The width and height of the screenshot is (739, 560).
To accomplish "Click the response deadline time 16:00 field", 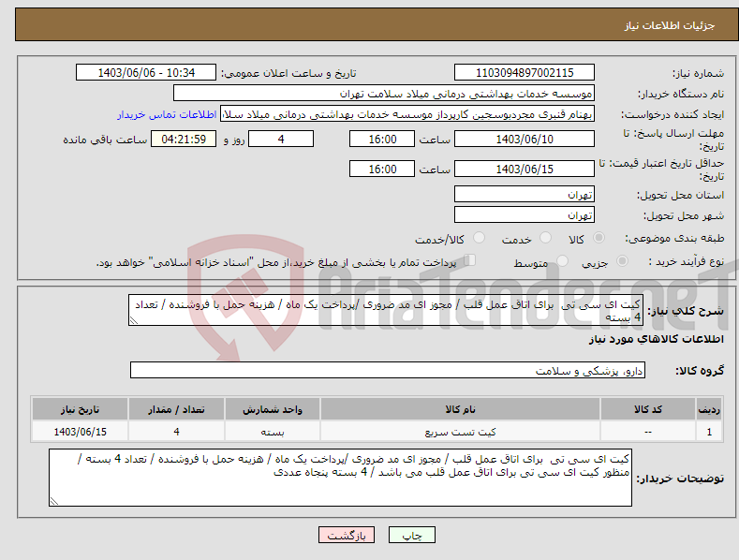I will (x=382, y=139).
